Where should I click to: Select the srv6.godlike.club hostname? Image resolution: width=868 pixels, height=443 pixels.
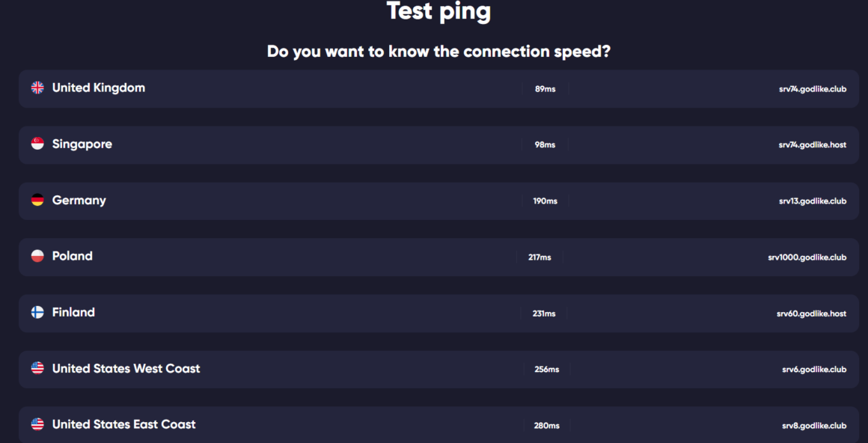[x=814, y=370]
